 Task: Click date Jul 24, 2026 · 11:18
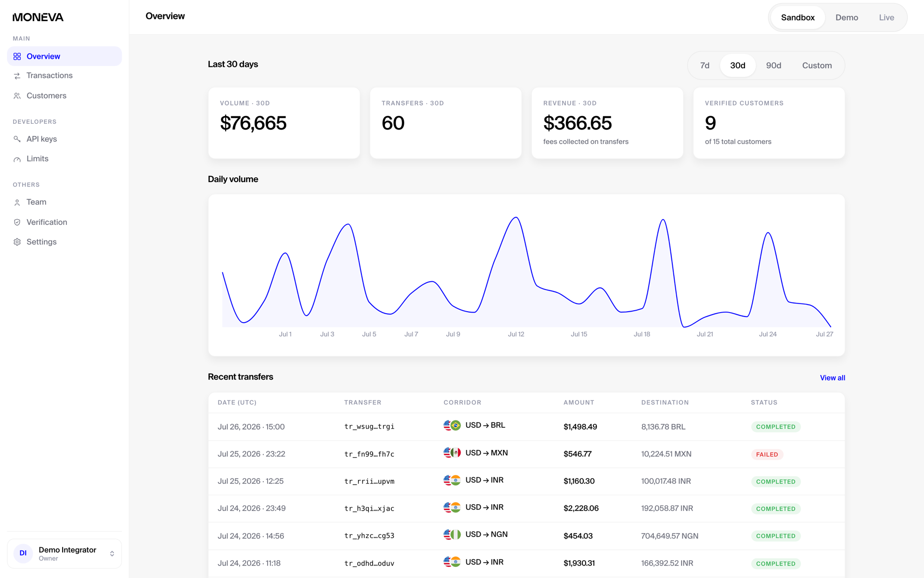coord(249,563)
